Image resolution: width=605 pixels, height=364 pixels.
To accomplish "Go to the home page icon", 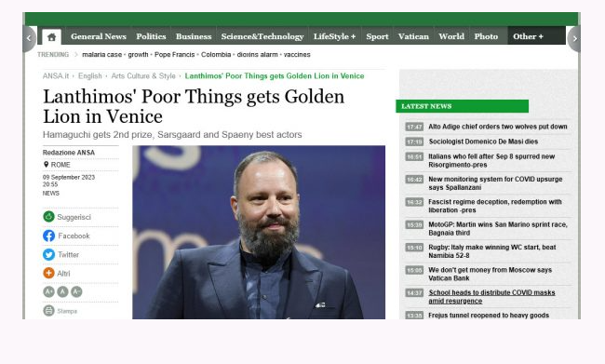I will (x=52, y=37).
